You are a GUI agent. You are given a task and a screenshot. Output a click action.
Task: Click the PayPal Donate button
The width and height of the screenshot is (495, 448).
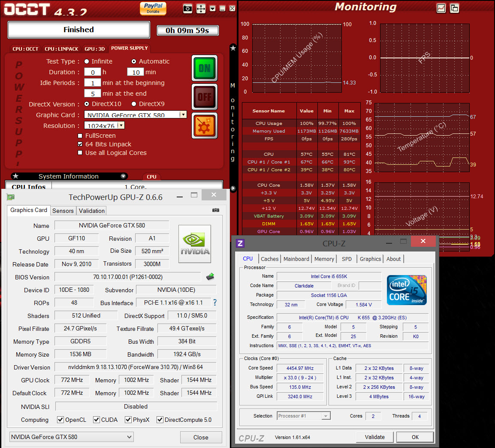click(x=153, y=9)
